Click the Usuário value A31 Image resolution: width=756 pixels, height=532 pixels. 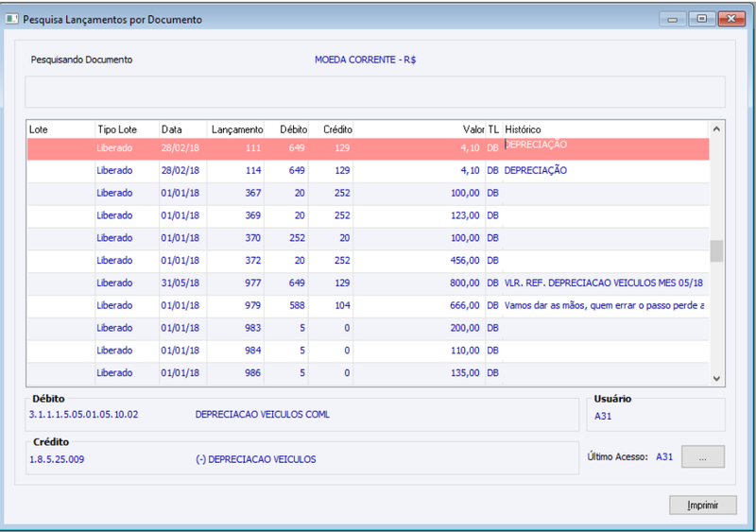[x=603, y=416]
